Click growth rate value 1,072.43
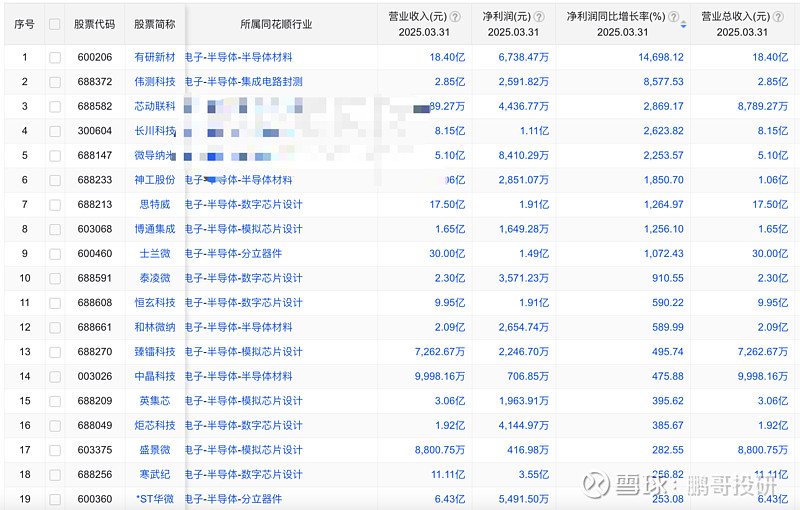Screen dimensions: 800x510 click(663, 253)
